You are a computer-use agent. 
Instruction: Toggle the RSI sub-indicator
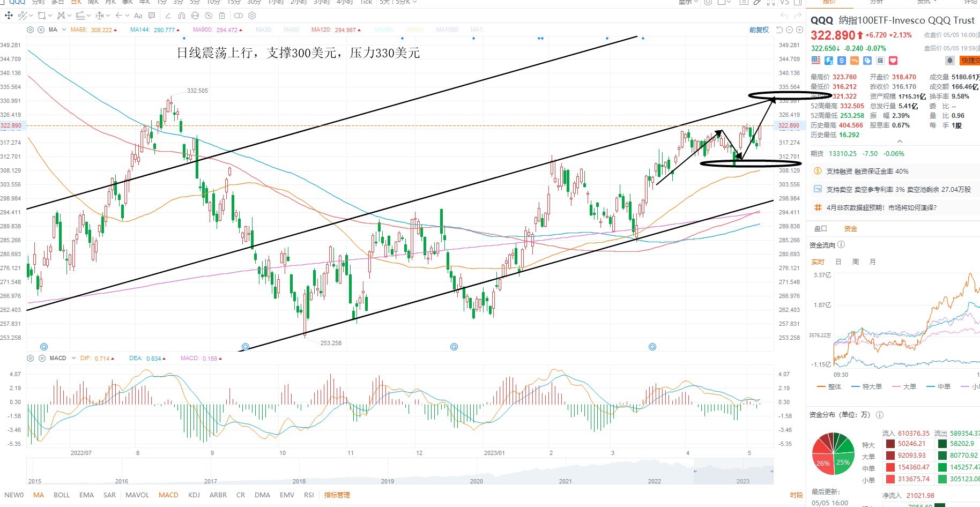point(309,495)
